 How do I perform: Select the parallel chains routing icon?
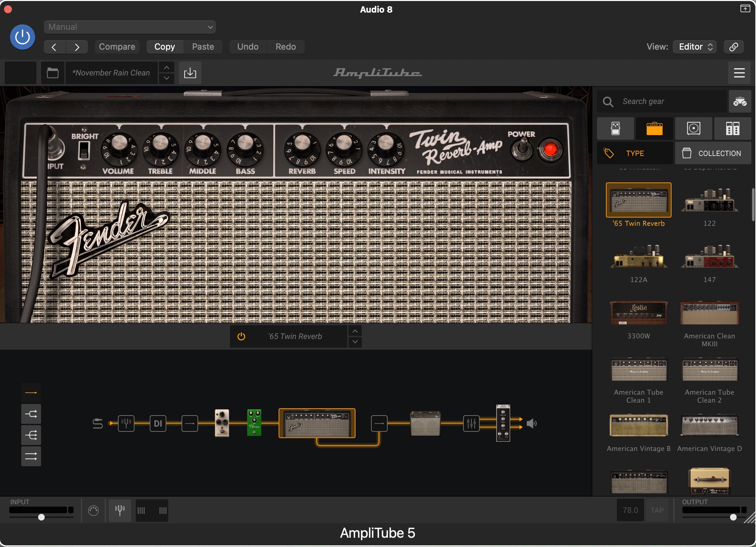[31, 456]
